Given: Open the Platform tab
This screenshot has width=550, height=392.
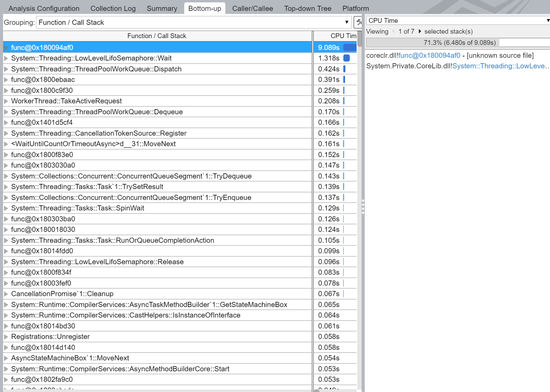Looking at the screenshot, I should coord(355,8).
